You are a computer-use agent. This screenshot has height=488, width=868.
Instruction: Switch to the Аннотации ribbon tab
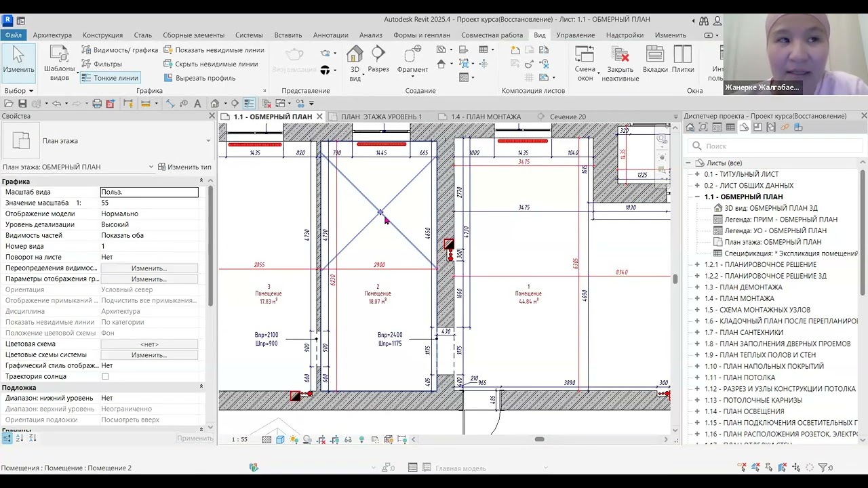331,35
